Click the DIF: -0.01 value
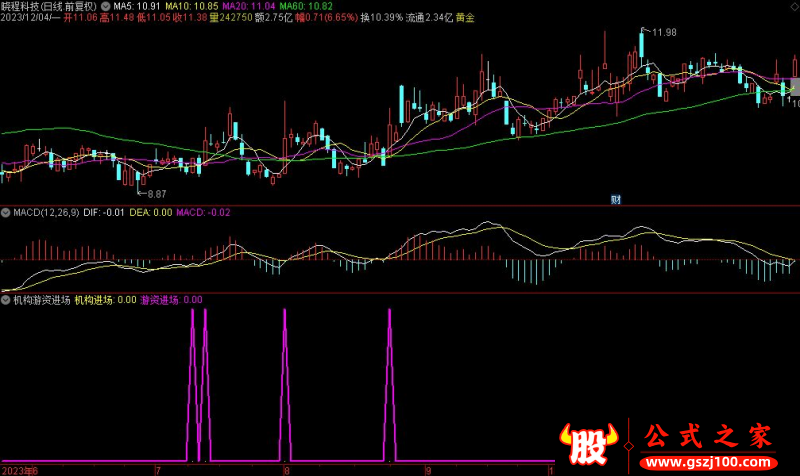800x476 pixels. (x=104, y=212)
